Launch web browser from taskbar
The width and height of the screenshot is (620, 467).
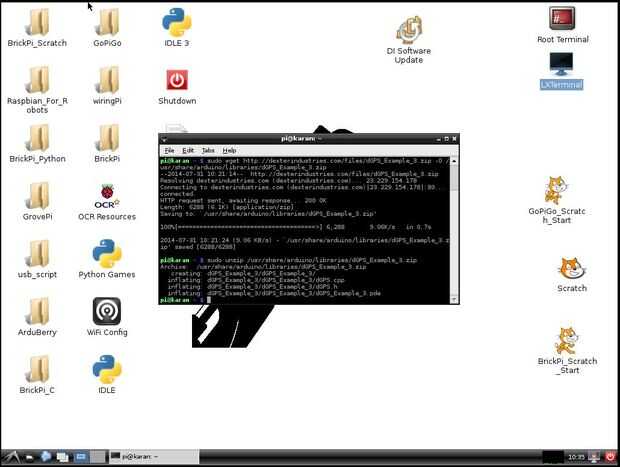pyautogui.click(x=45, y=457)
